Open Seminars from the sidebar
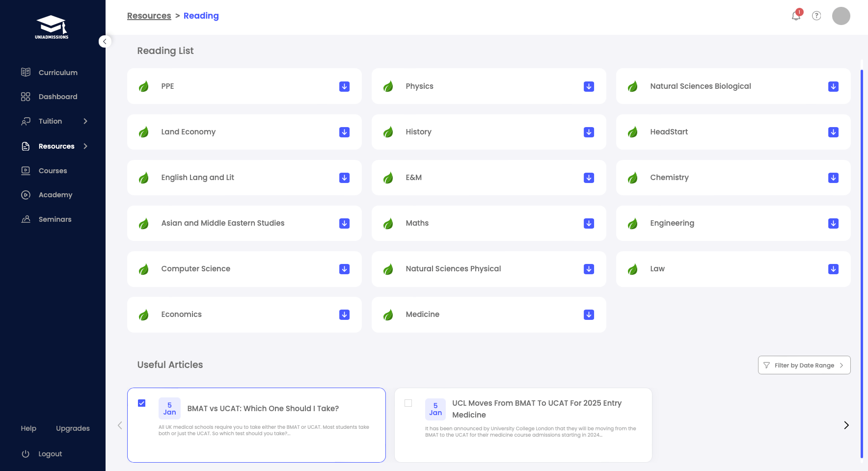Viewport: 868px width, 471px height. pyautogui.click(x=55, y=219)
